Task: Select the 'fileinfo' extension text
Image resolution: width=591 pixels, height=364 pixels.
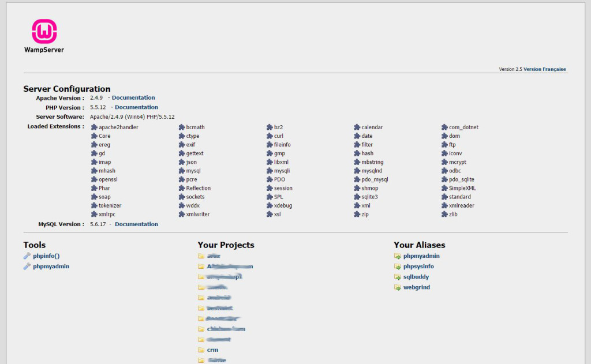Action: click(282, 145)
